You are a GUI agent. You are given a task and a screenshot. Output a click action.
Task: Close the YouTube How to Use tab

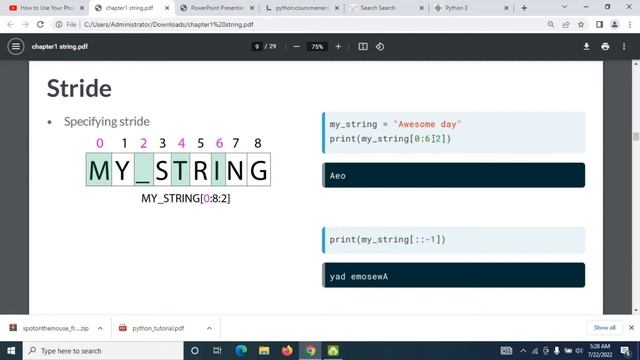coord(82,8)
